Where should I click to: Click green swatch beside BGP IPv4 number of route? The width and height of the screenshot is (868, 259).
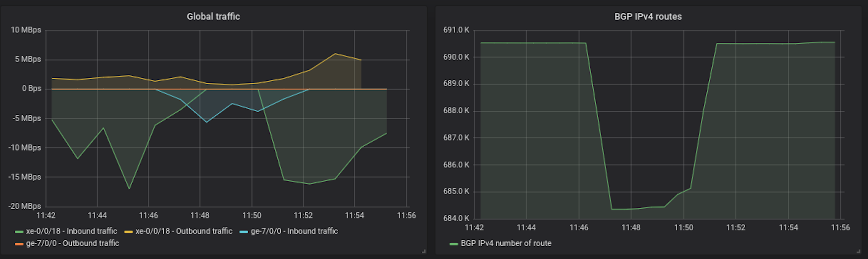click(x=454, y=244)
